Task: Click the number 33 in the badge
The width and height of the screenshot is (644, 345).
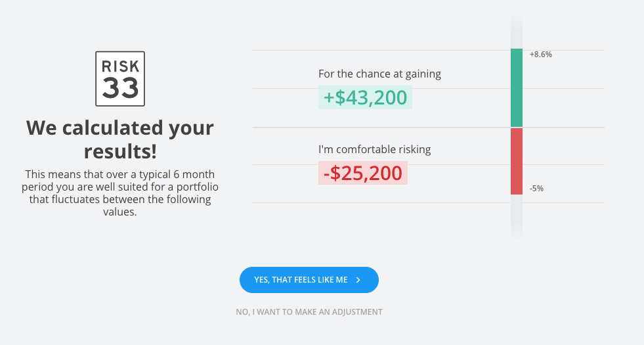Action: (x=120, y=87)
